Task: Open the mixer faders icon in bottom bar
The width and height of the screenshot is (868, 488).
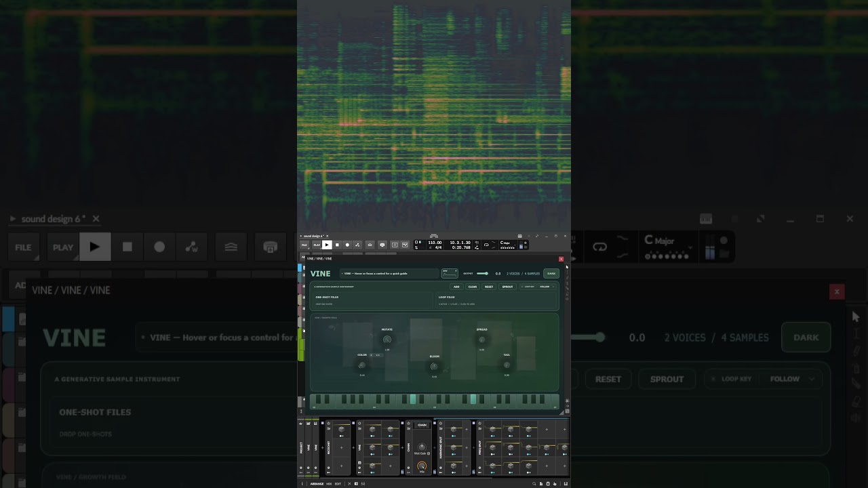Action: [363, 484]
